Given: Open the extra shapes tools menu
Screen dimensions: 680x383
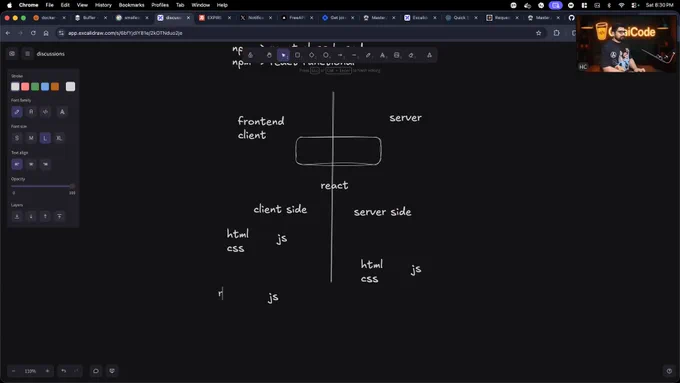Looking at the screenshot, I should pos(429,55).
